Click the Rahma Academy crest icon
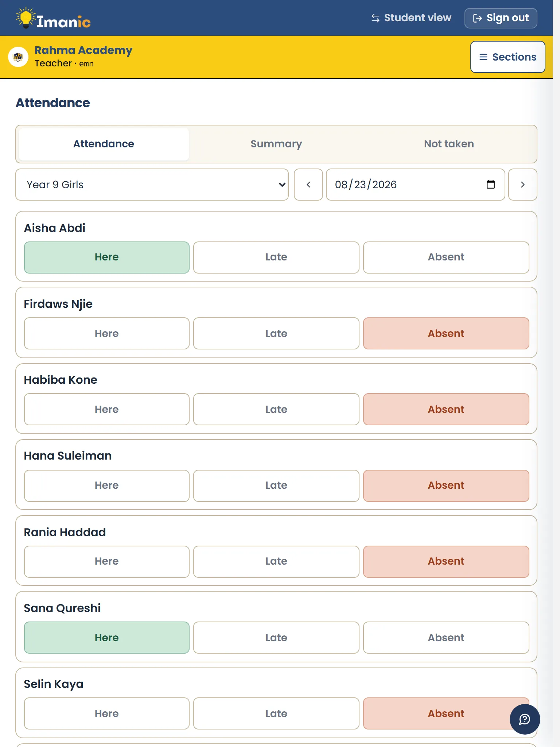Screen dimensions: 560x747 [x=18, y=57]
